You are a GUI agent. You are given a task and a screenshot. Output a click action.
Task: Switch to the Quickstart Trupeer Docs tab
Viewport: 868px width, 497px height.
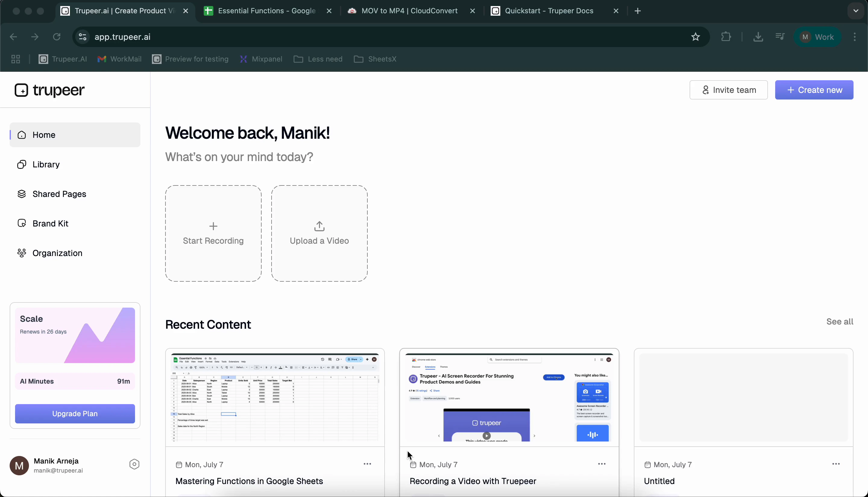(x=549, y=11)
